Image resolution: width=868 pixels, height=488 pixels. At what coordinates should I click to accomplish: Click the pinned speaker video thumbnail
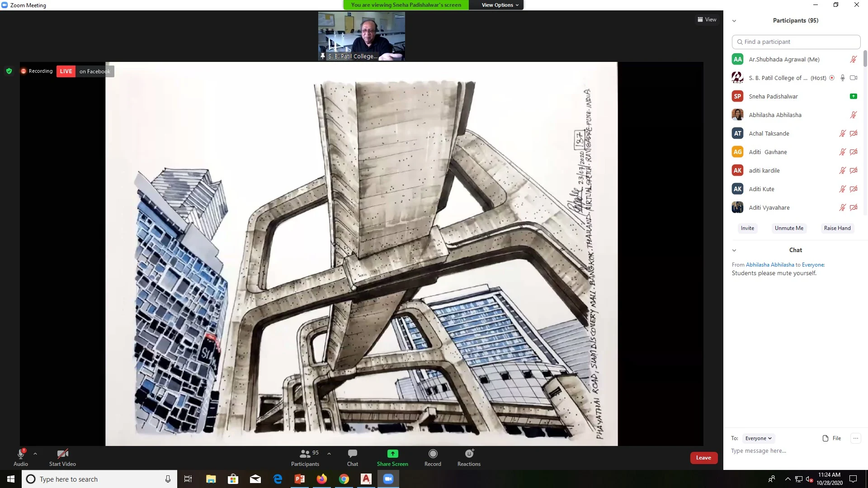pyautogui.click(x=361, y=36)
